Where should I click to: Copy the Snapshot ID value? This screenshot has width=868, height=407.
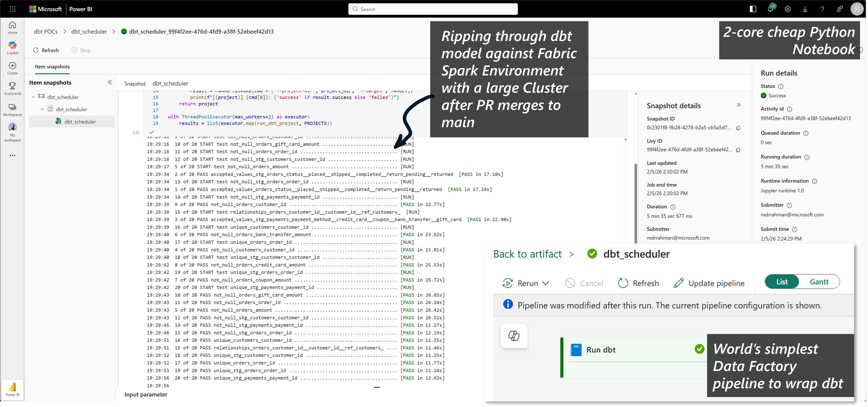click(x=738, y=128)
